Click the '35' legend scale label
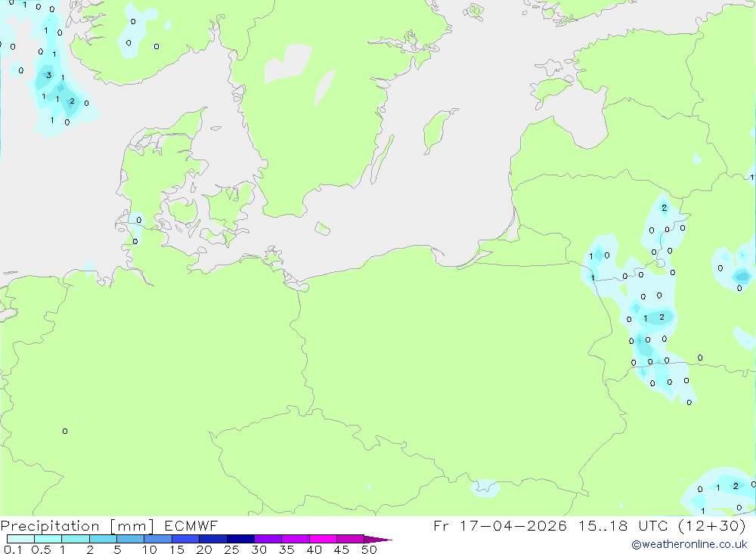This screenshot has width=756, height=554. coord(287,549)
